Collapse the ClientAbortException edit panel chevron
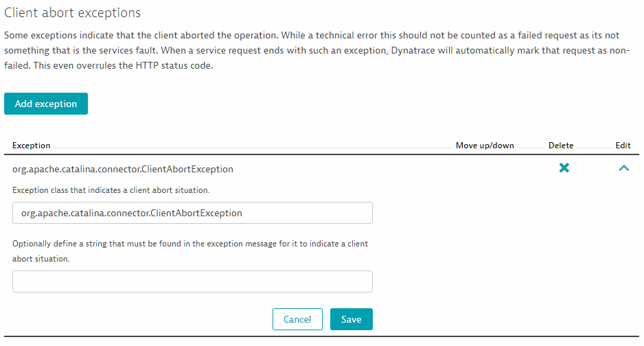Screen dimensions: 644x346 pyautogui.click(x=623, y=168)
